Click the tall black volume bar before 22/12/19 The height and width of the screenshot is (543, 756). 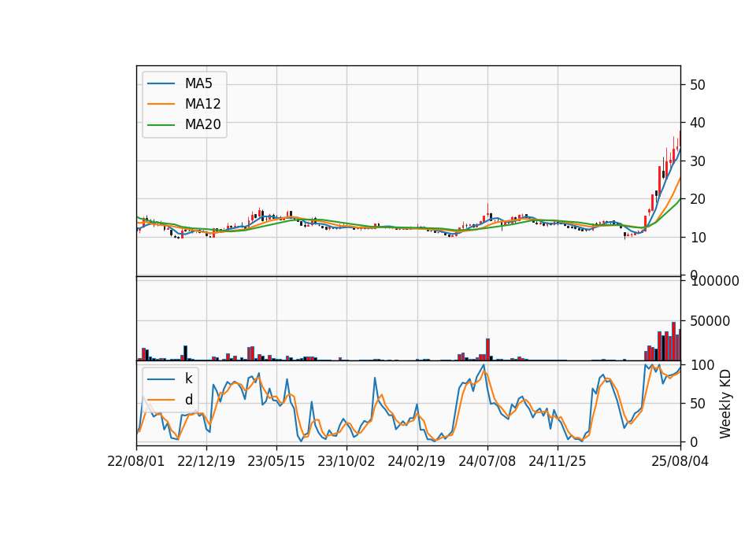click(x=185, y=353)
